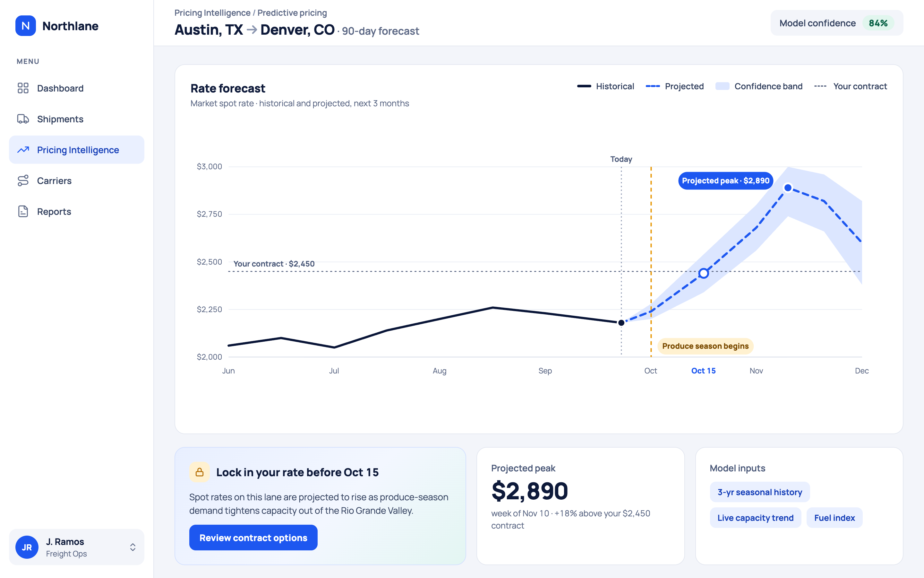924x578 pixels.
Task: Click the Your contract · $2,450 line label
Action: click(274, 263)
